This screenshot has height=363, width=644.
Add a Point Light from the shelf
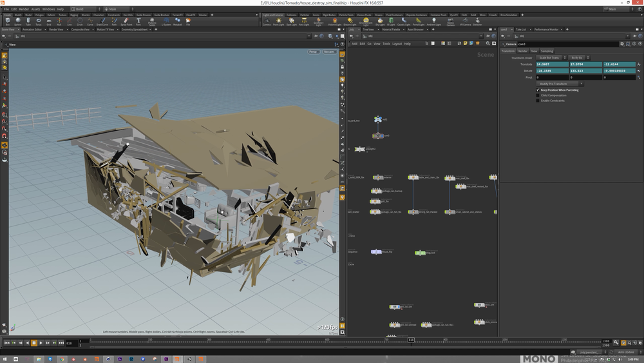click(x=278, y=21)
